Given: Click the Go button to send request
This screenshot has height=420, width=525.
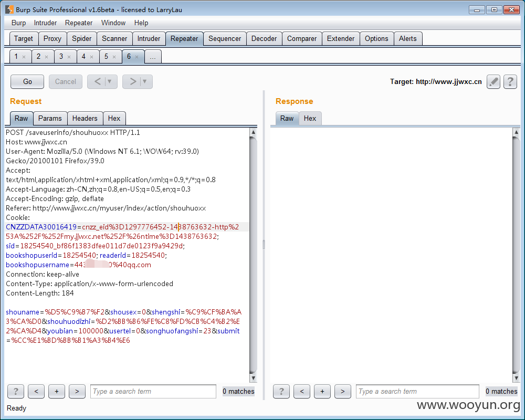Looking at the screenshot, I should click(x=27, y=81).
